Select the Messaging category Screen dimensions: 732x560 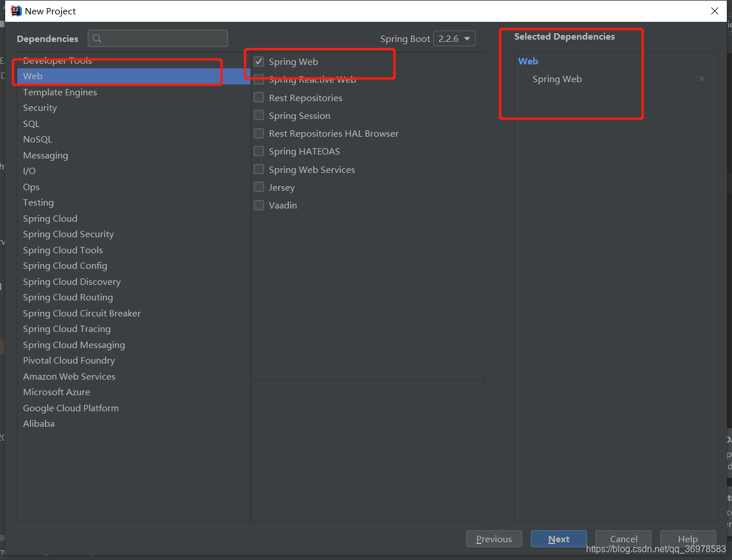[134, 155]
